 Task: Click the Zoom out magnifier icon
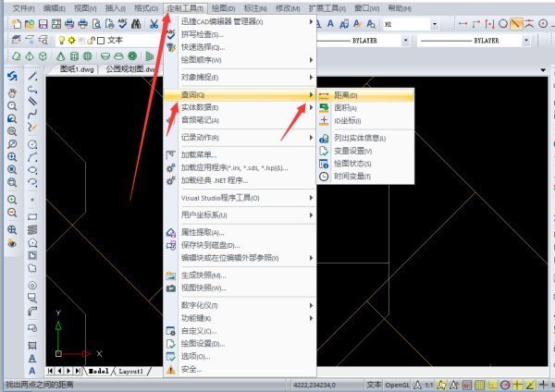pos(12,213)
